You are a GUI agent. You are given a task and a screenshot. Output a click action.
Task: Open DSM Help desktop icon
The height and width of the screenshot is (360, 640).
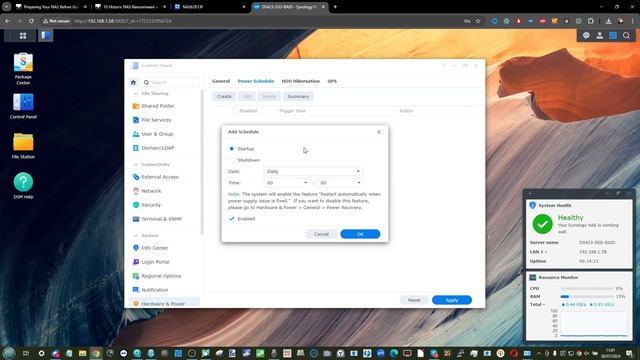23,186
